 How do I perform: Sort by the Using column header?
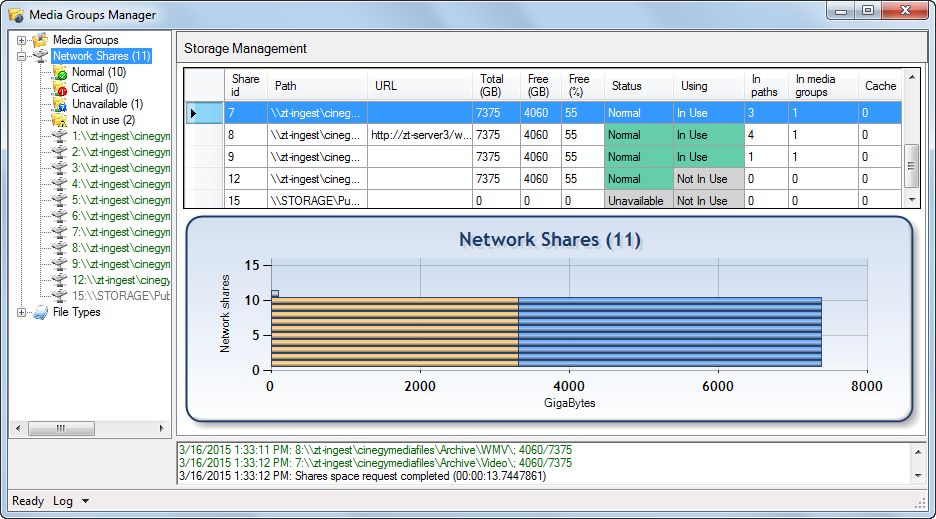point(709,85)
